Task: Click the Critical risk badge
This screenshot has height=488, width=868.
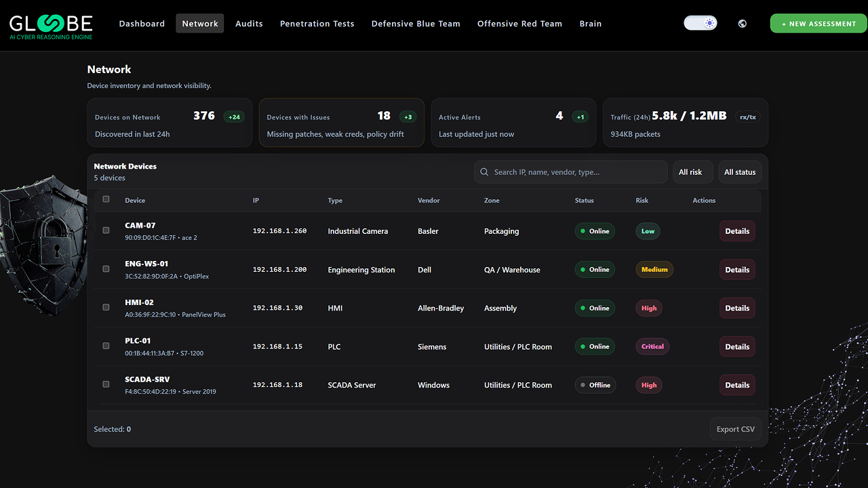Action: click(652, 346)
